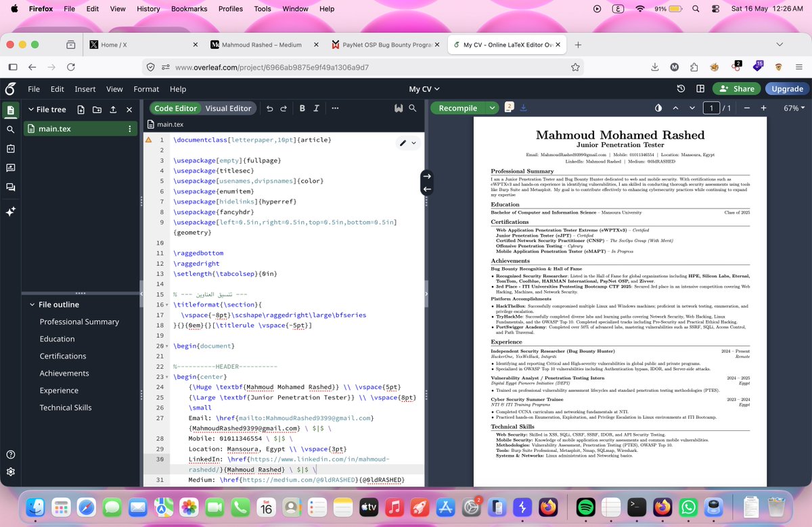Open the Overleaf Edit menu
The image size is (812, 527).
tap(58, 89)
